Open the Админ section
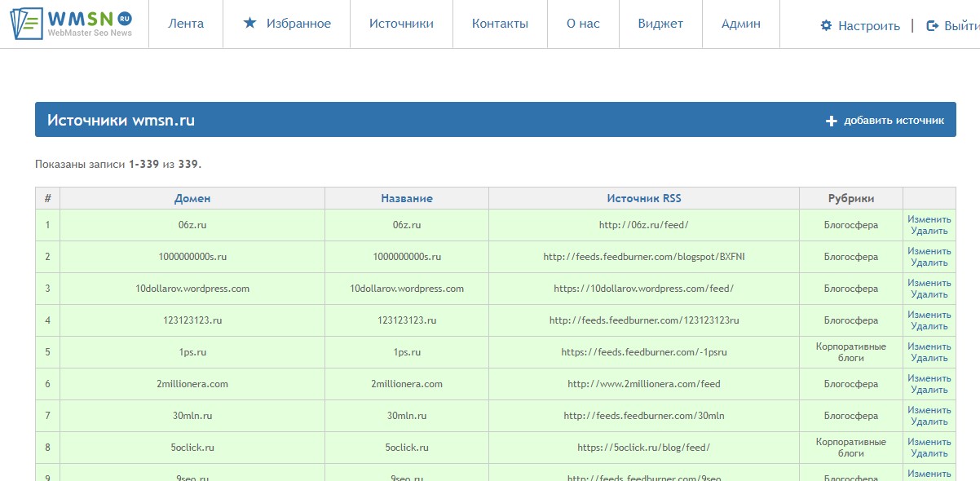 pyautogui.click(x=741, y=24)
